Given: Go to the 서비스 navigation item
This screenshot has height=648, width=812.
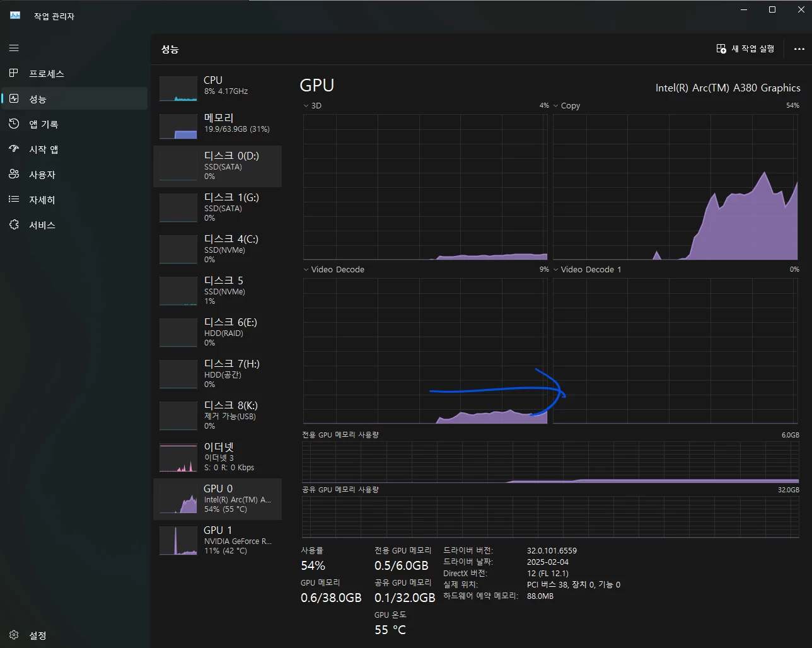Looking at the screenshot, I should (x=74, y=225).
